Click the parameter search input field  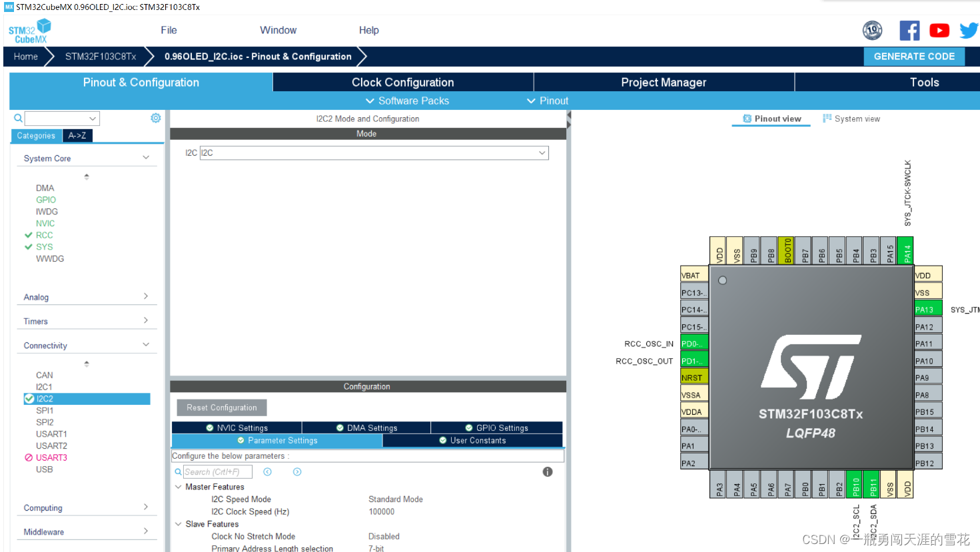(218, 471)
